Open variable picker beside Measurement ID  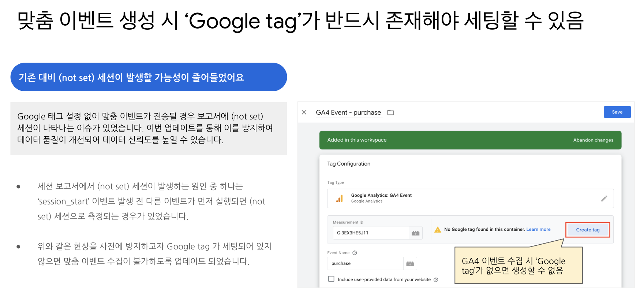click(416, 233)
